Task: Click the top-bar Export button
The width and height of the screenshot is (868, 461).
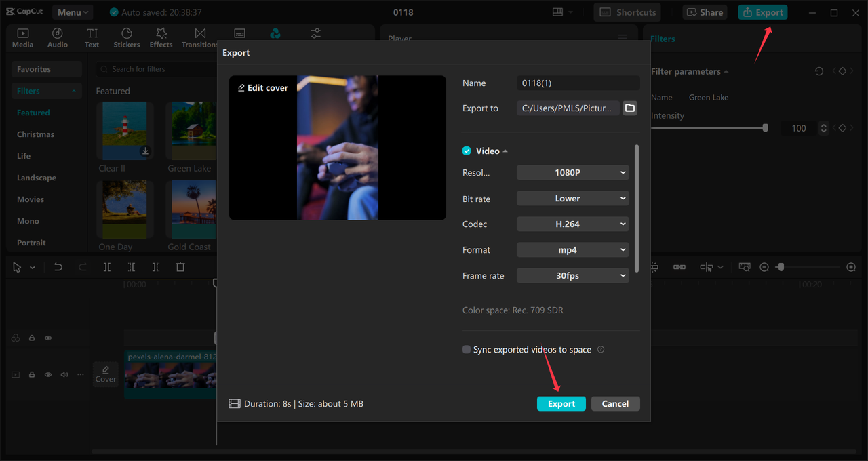Action: 763,12
